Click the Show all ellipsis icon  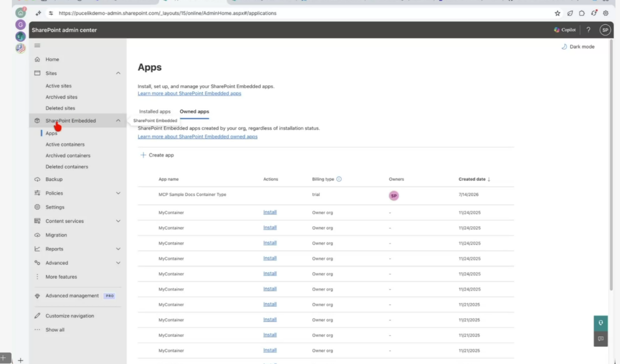click(37, 330)
